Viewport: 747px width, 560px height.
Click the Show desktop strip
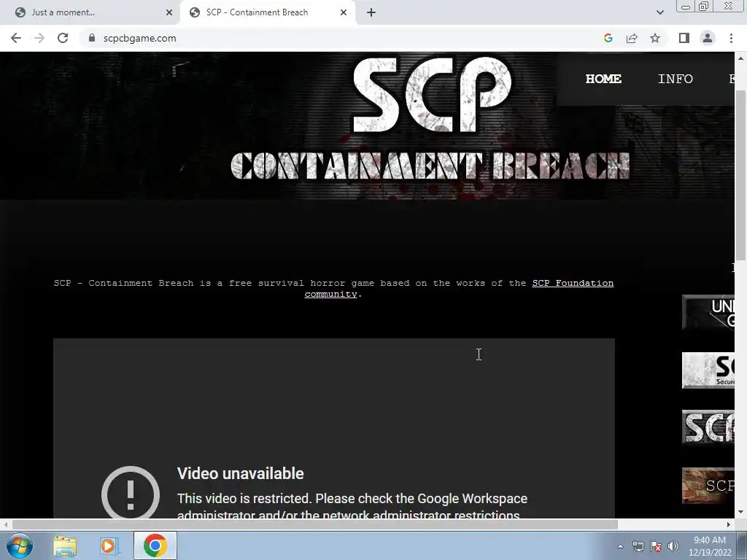pos(742,546)
